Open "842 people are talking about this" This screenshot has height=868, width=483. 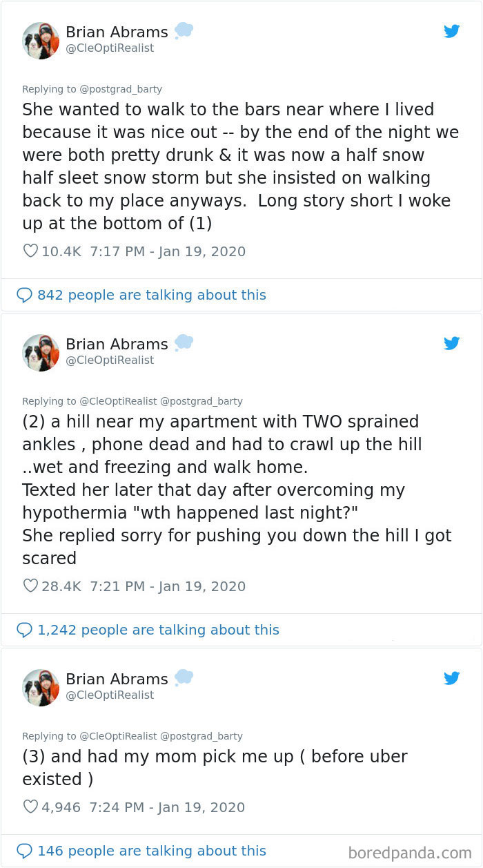149,295
